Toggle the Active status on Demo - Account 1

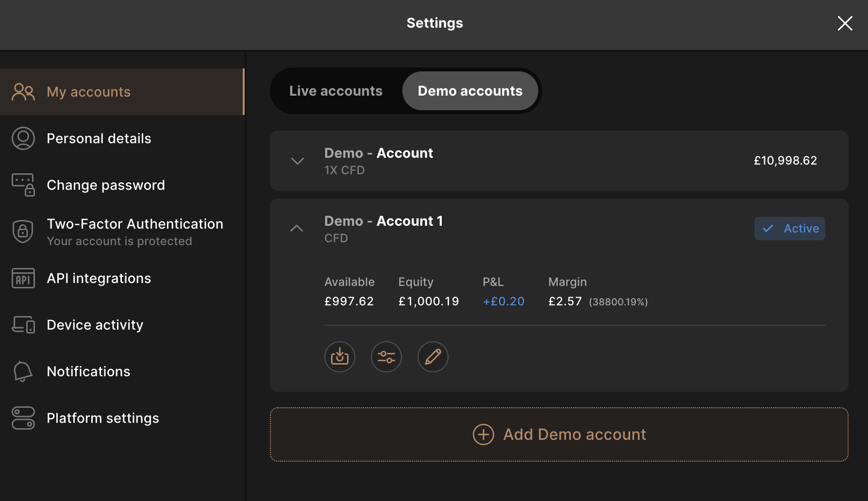pyautogui.click(x=789, y=228)
